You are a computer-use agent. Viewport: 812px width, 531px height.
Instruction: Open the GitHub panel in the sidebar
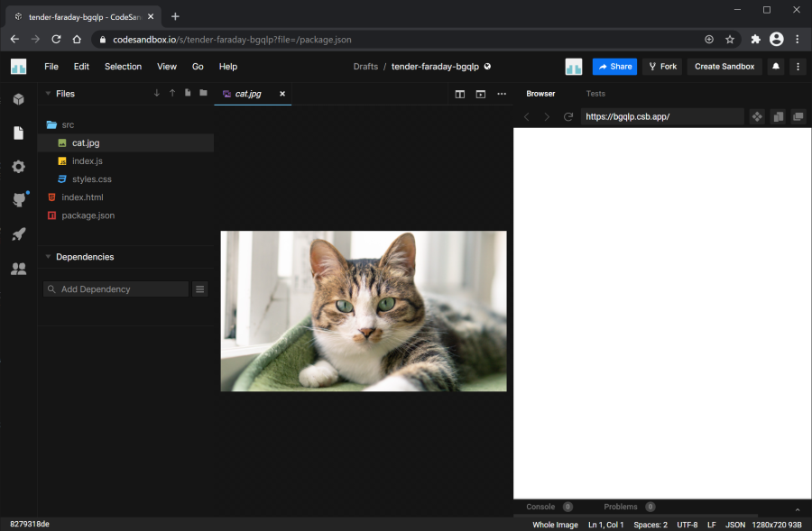click(18, 200)
